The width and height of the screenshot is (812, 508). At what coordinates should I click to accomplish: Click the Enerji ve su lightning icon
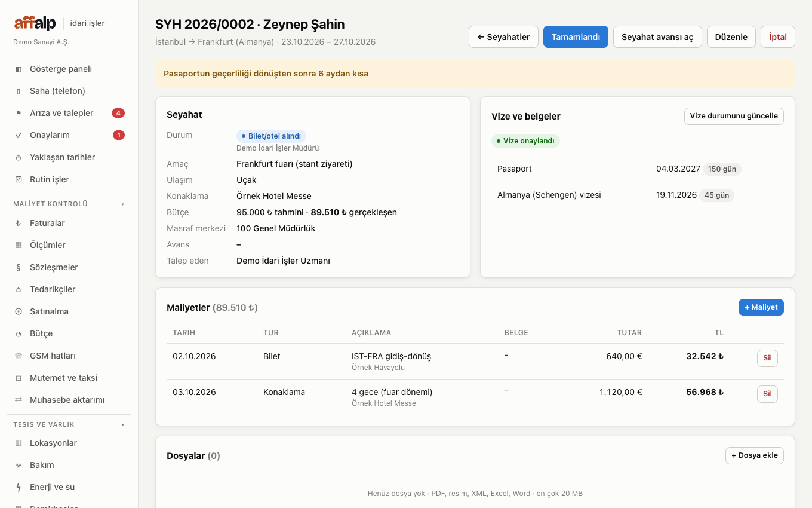[x=19, y=487]
